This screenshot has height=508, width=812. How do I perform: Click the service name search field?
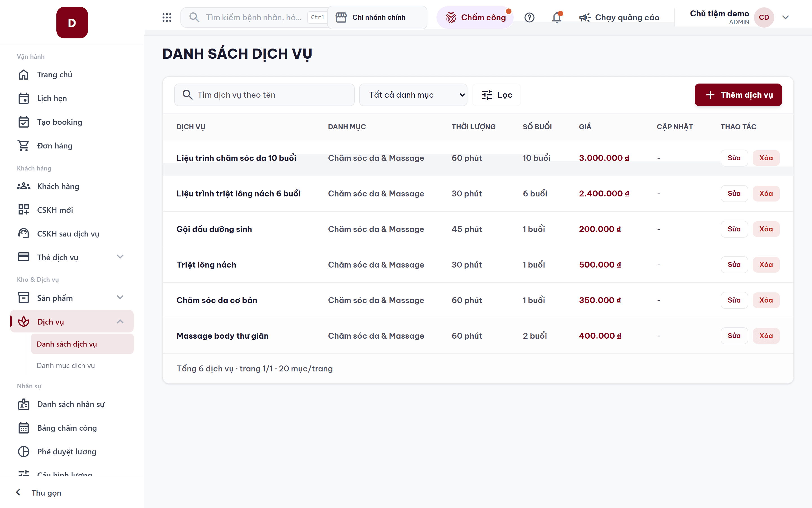pyautogui.click(x=264, y=95)
